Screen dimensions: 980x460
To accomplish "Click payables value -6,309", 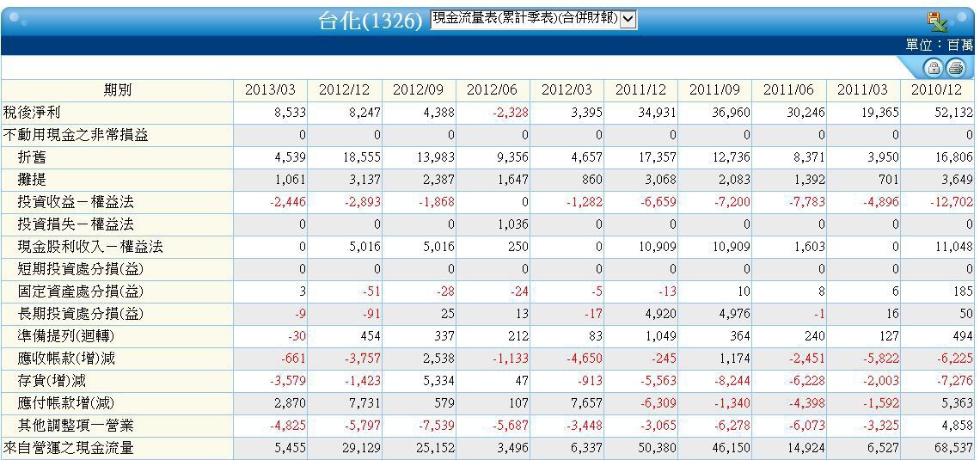I will tap(658, 403).
